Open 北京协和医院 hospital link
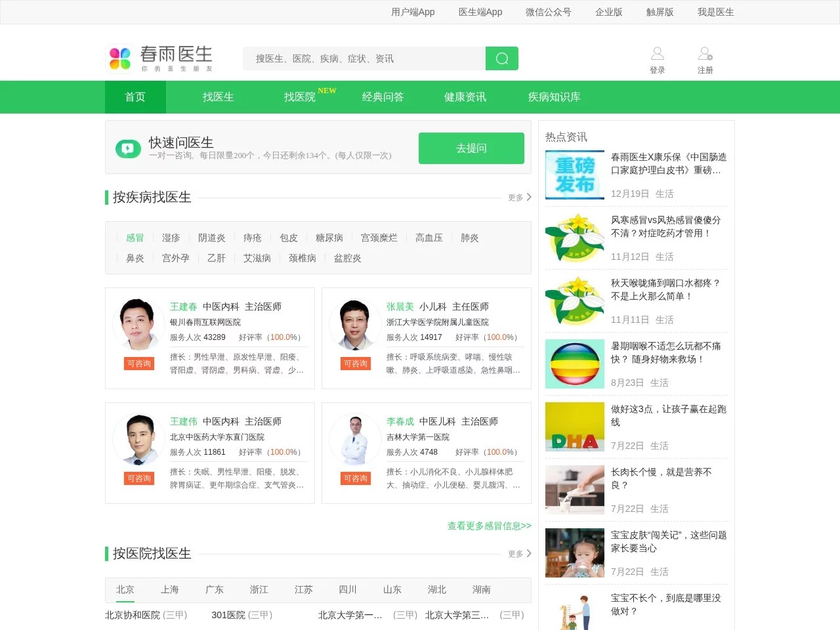 click(x=133, y=615)
